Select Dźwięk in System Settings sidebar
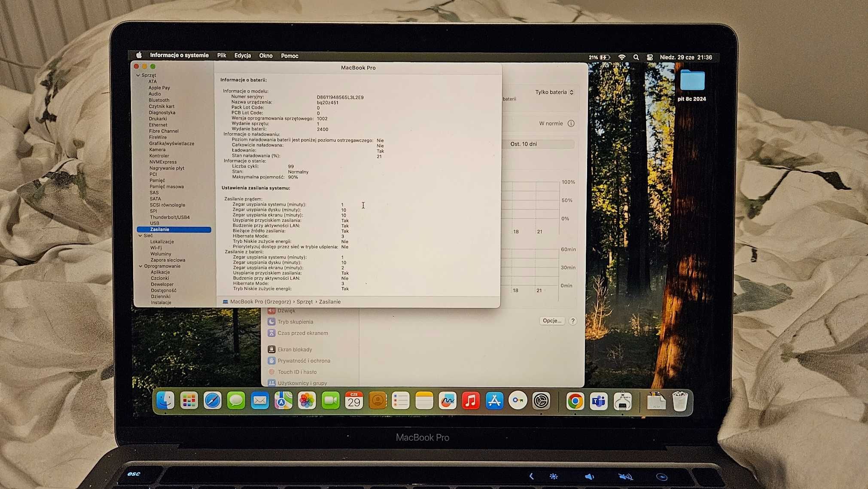The width and height of the screenshot is (868, 489). [286, 311]
